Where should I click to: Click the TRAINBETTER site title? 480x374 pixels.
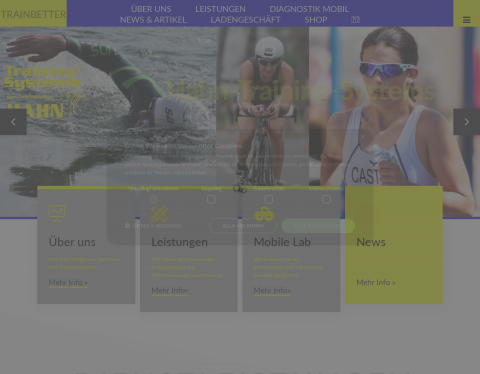tap(33, 14)
